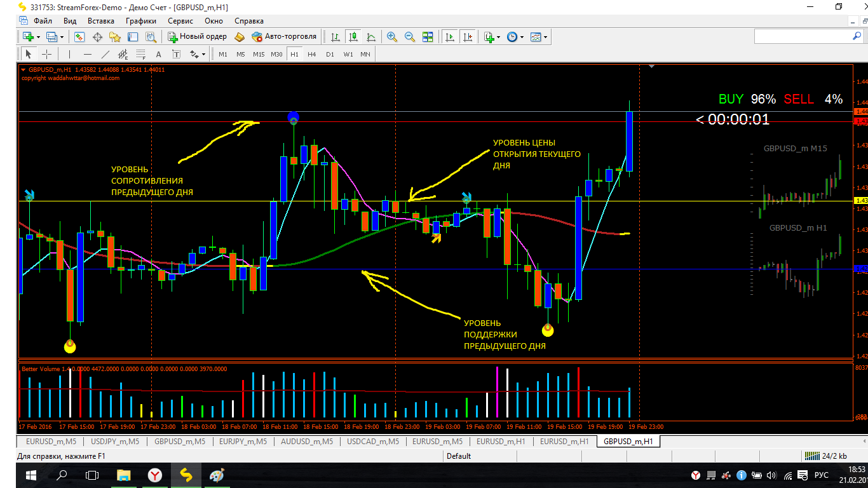Zoom in on the chart
Viewport: 868px width, 488px height.
(x=392, y=37)
